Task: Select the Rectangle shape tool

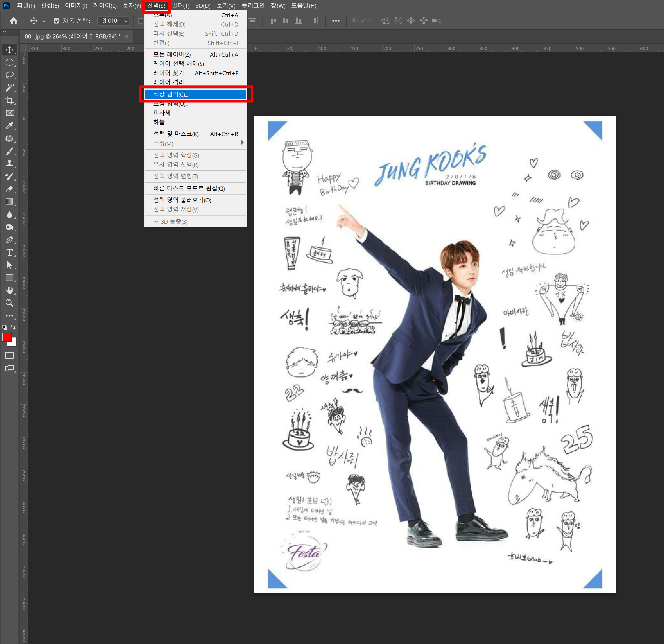Action: click(9, 278)
